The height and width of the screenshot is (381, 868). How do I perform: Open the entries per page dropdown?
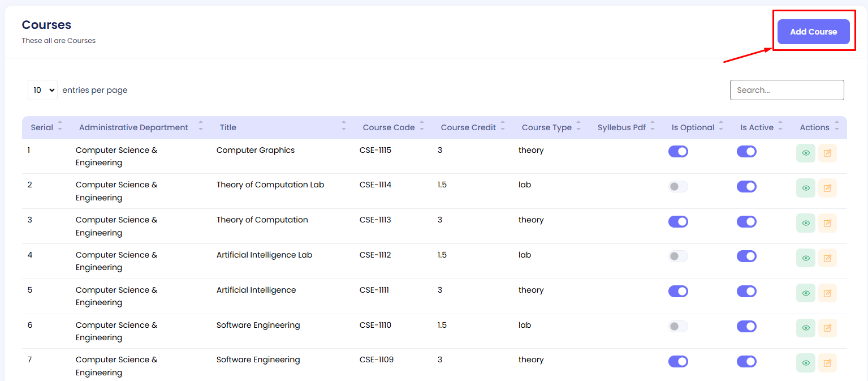[42, 90]
